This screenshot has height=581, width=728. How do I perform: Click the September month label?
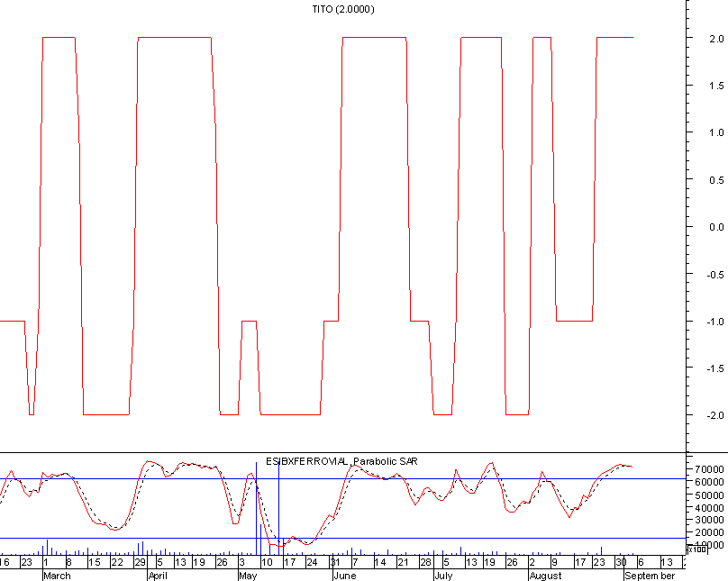pos(650,576)
